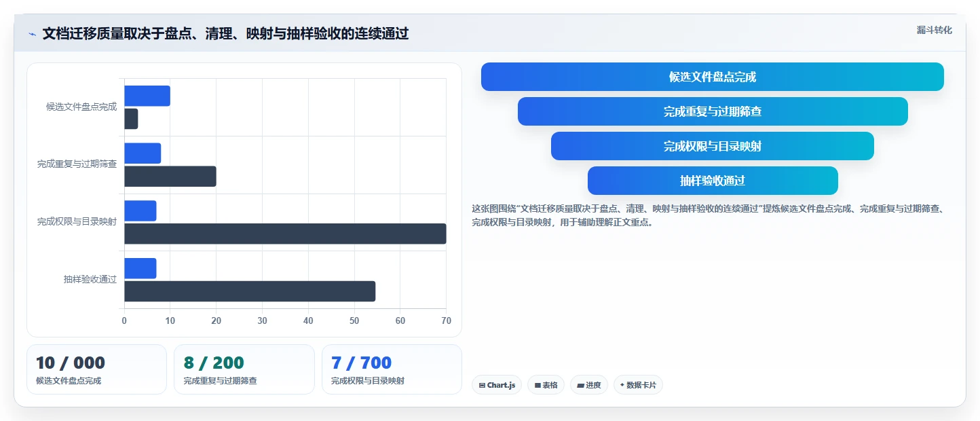The width and height of the screenshot is (980, 421).
Task: Select the 候选文件盘点完成 funnel stage
Action: pos(712,77)
